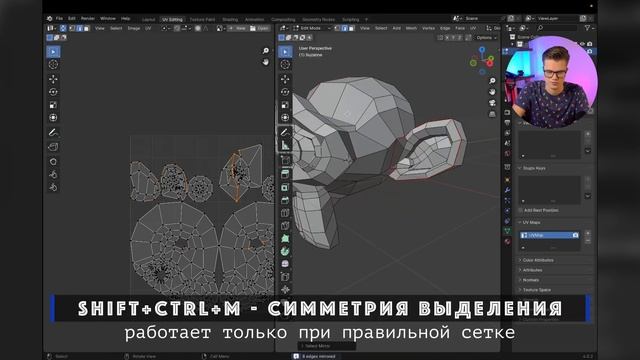The height and width of the screenshot is (360, 640).
Task: Toggle collection visibility eye in Outliner
Action: tap(582, 44)
